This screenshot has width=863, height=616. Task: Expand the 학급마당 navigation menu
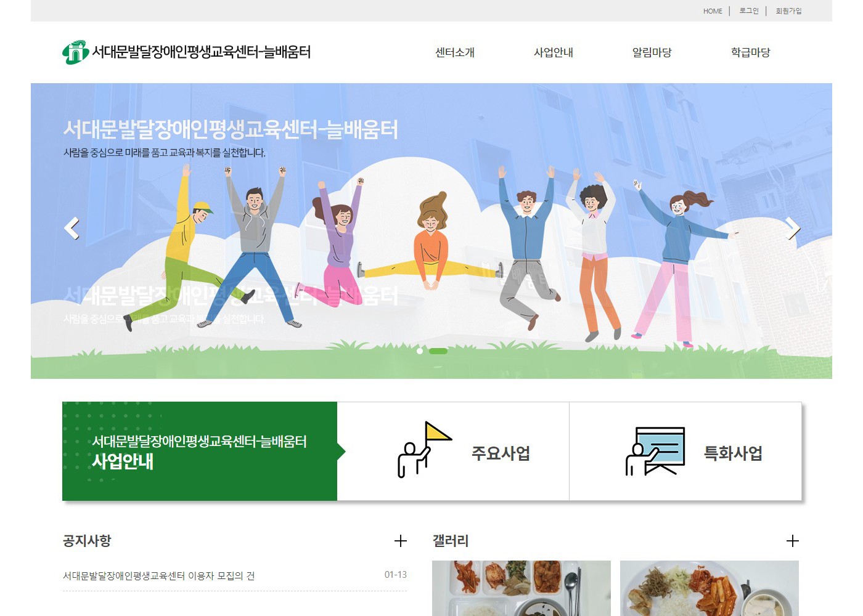click(x=751, y=52)
